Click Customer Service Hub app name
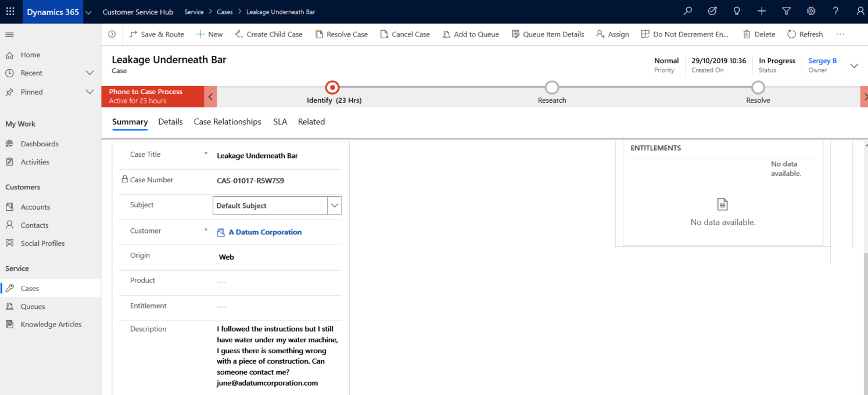The width and height of the screenshot is (868, 395). click(x=138, y=12)
